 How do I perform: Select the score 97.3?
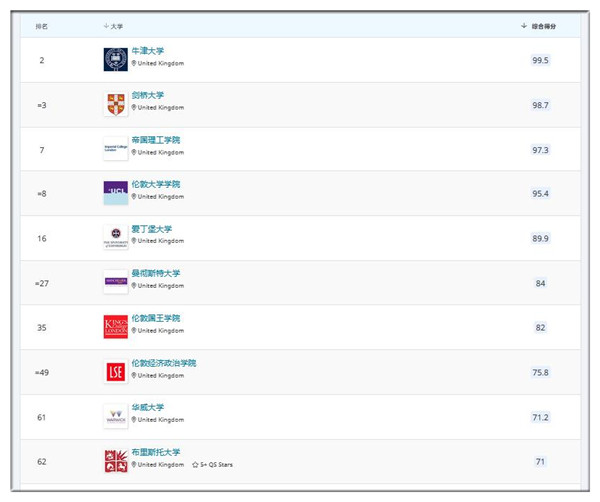(540, 150)
